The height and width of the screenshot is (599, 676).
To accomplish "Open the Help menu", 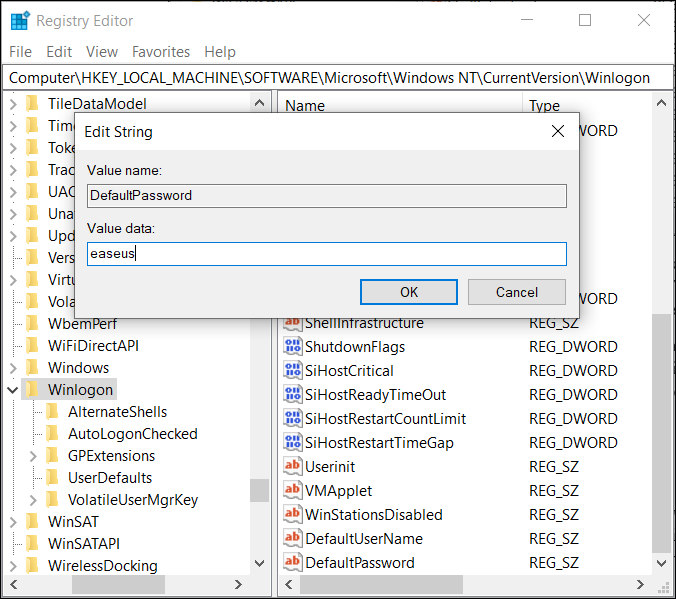I will [x=220, y=52].
